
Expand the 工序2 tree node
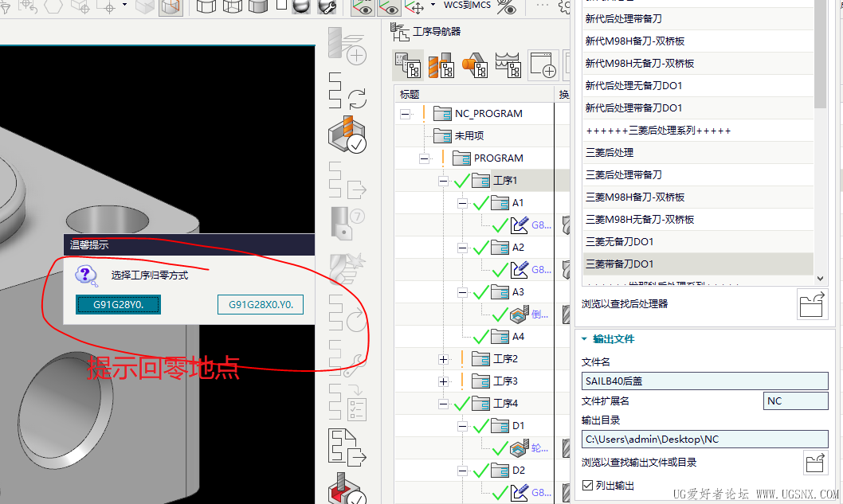(x=443, y=358)
